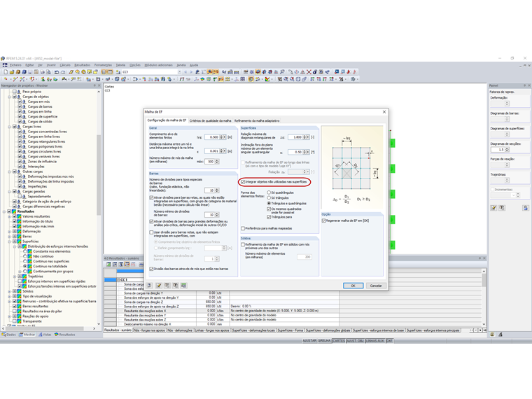Viewport: 532px width, 399px height.
Task: Click the help question-mark icon in Malha de EF dialog
Action: click(149, 286)
